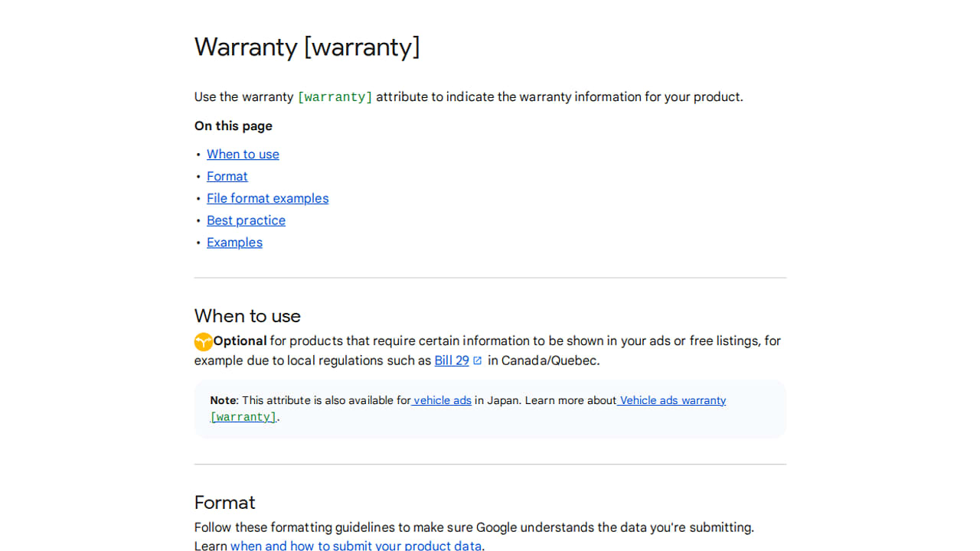Click the Warranty [warranty] page heading
This screenshot has height=551, width=980.
coord(307,47)
